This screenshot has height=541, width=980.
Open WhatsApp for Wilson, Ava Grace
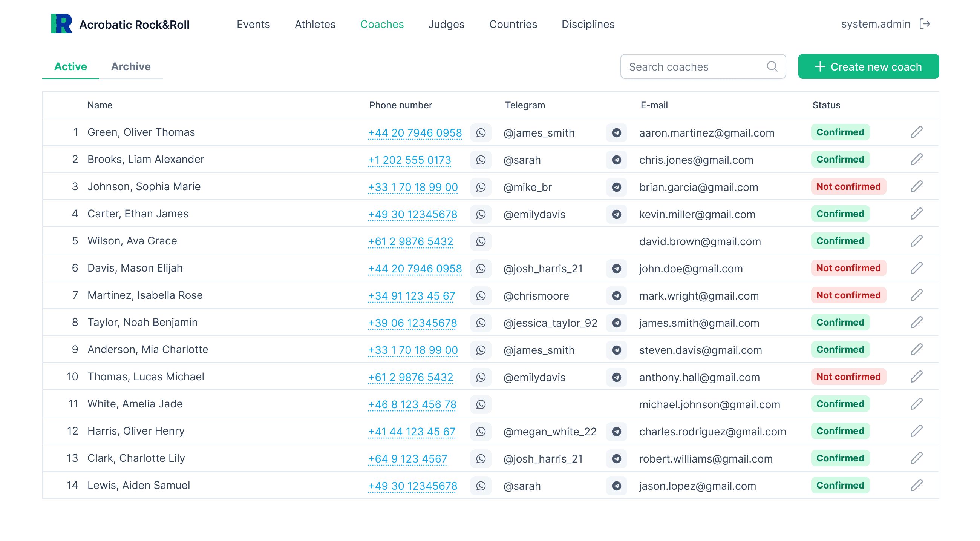coord(481,241)
